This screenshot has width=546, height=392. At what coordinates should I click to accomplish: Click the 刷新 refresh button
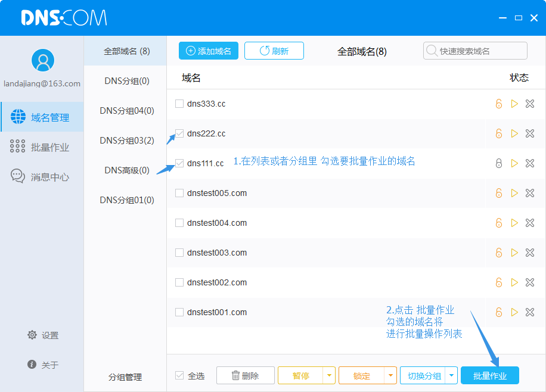tap(274, 51)
